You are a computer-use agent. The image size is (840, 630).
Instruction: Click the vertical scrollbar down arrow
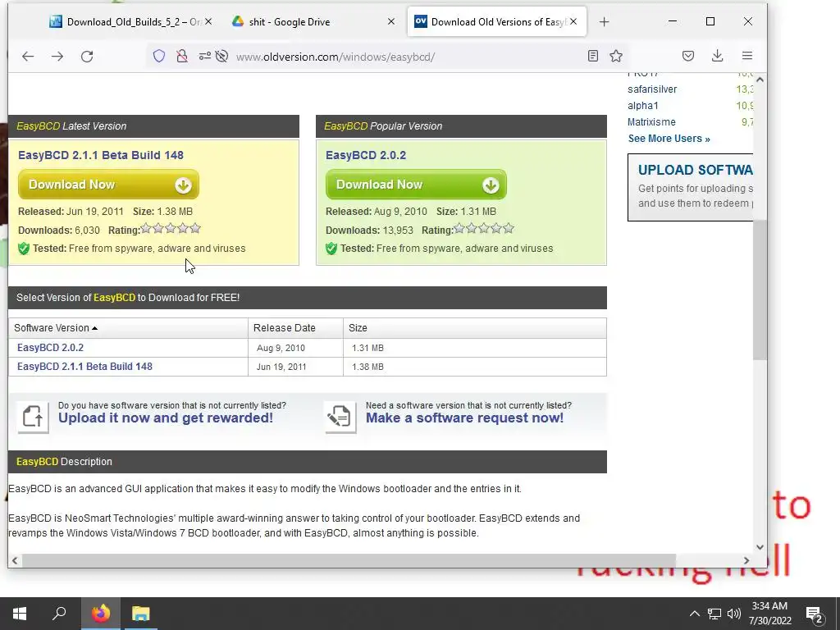click(x=760, y=547)
